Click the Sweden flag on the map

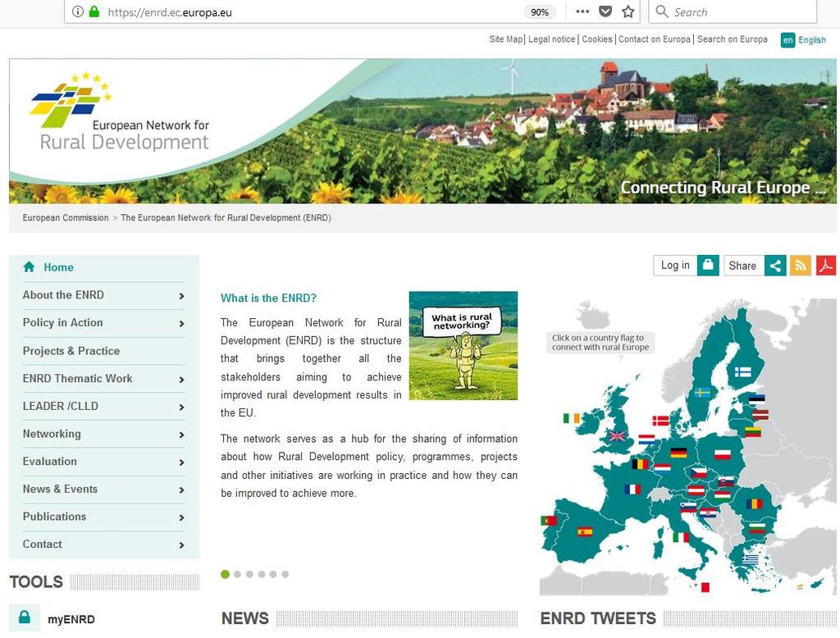(x=702, y=393)
